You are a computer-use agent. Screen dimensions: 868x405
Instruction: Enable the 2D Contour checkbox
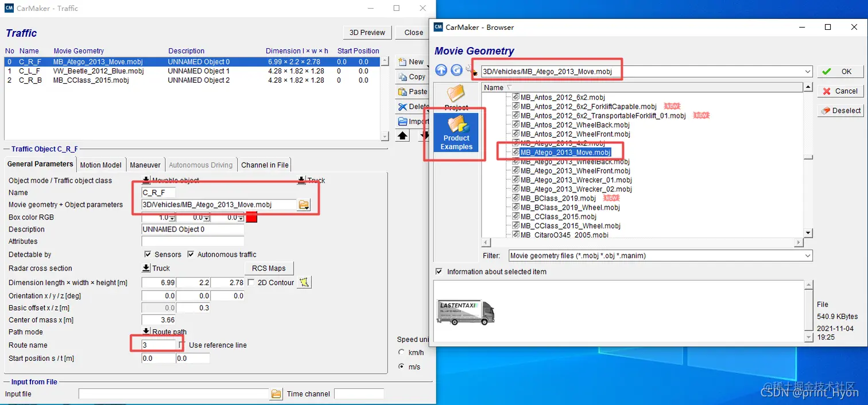251,282
